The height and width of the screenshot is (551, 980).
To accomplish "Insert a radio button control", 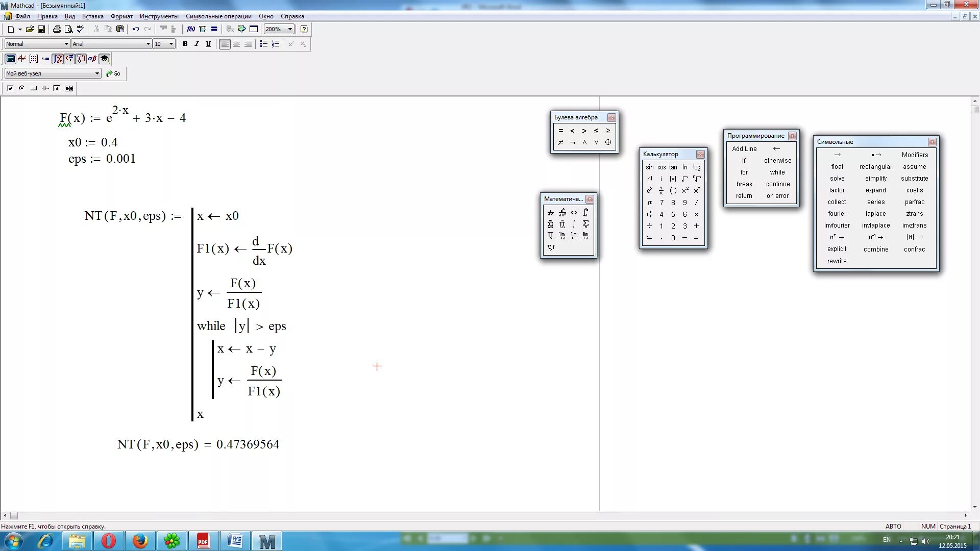I will click(x=21, y=88).
